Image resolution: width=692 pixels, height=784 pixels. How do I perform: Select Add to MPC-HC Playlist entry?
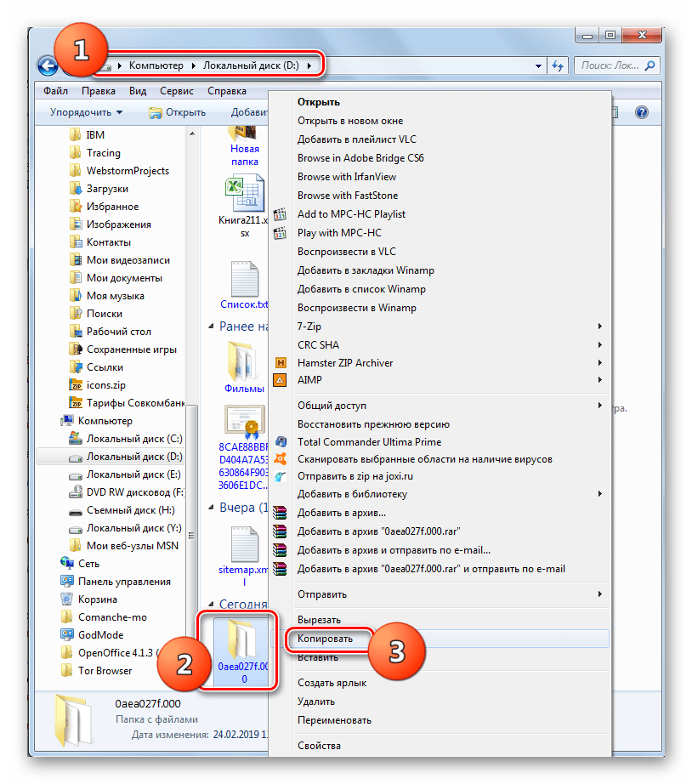click(351, 214)
